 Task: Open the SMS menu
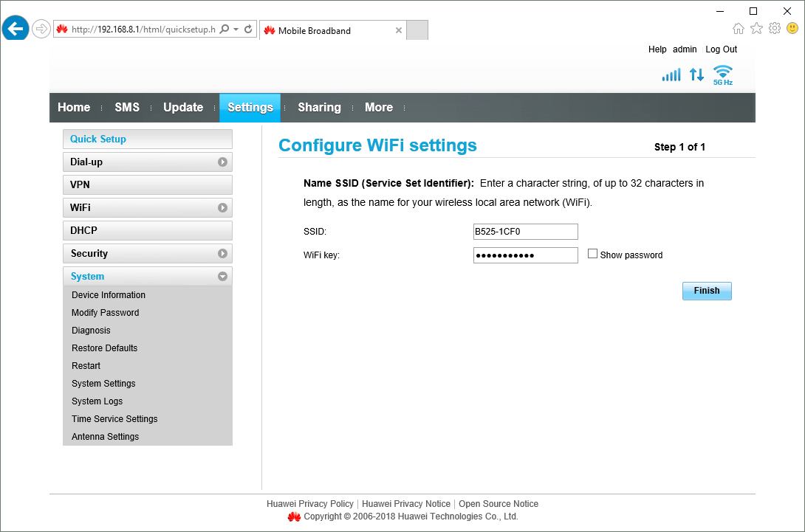[126, 107]
